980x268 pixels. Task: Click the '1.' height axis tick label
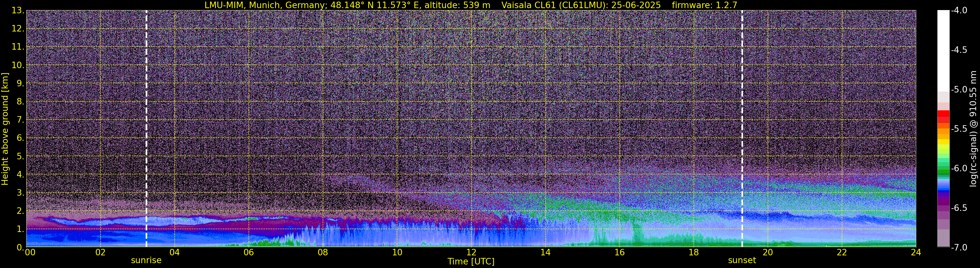coord(20,229)
